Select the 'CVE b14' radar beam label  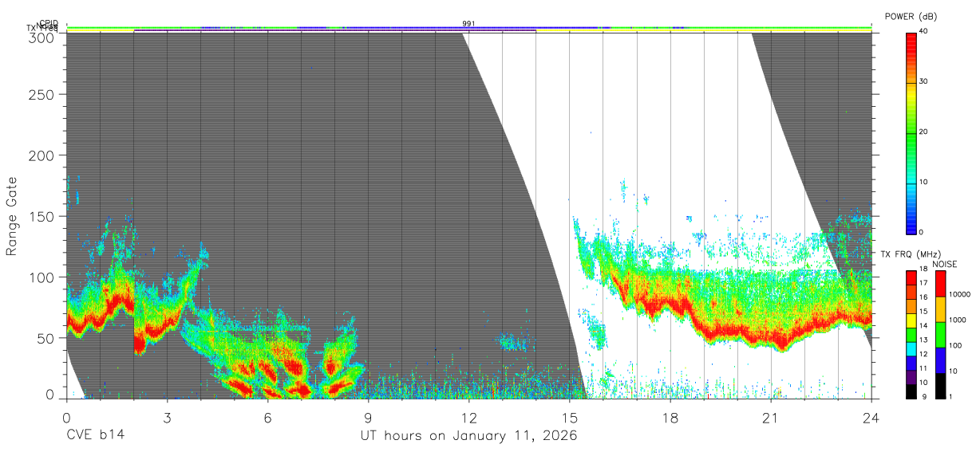pos(95,436)
